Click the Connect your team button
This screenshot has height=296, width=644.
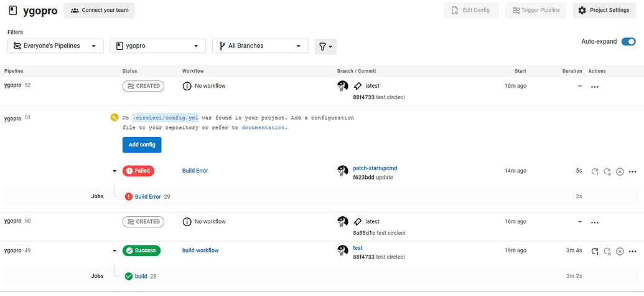(99, 10)
